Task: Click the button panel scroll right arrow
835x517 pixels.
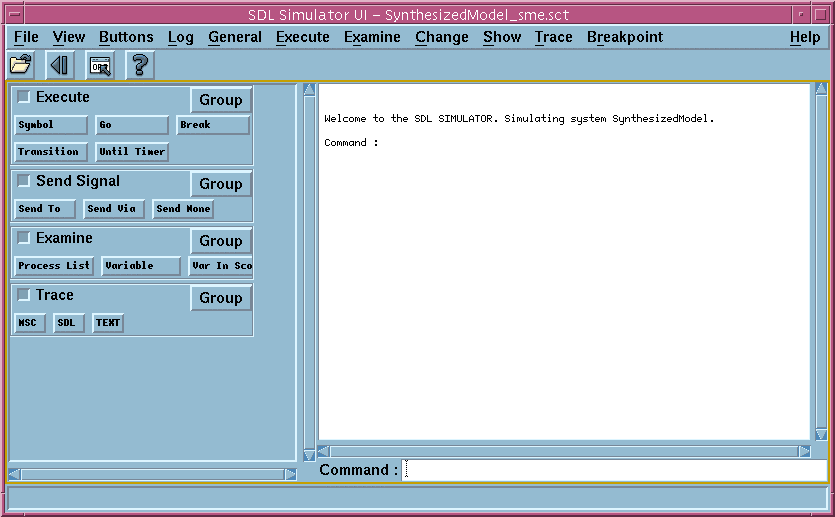Action: click(290, 474)
